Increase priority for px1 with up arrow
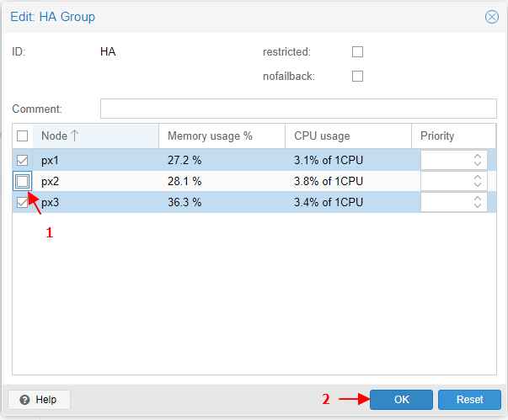This screenshot has height=420, width=508. 478,156
